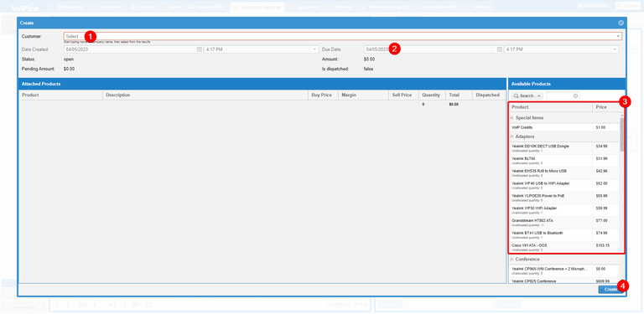644x314 pixels.
Task: Sort by the Total column header
Action: tap(459, 95)
